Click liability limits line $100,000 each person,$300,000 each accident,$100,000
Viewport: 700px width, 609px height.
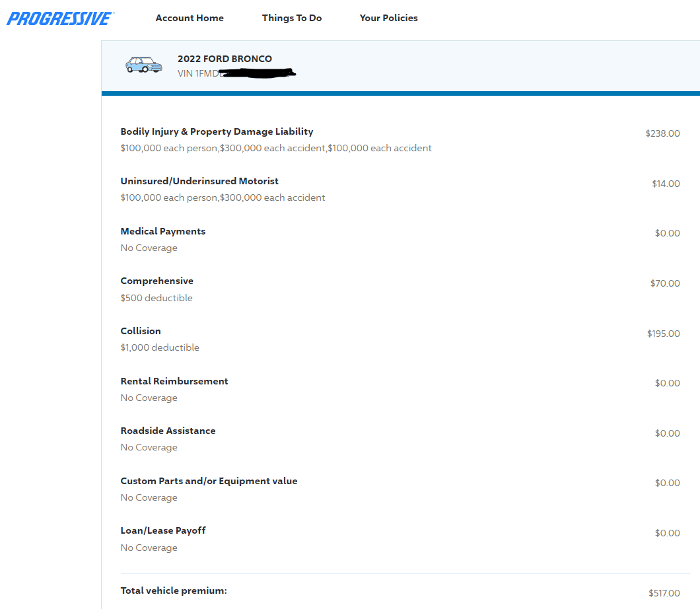[x=276, y=148]
